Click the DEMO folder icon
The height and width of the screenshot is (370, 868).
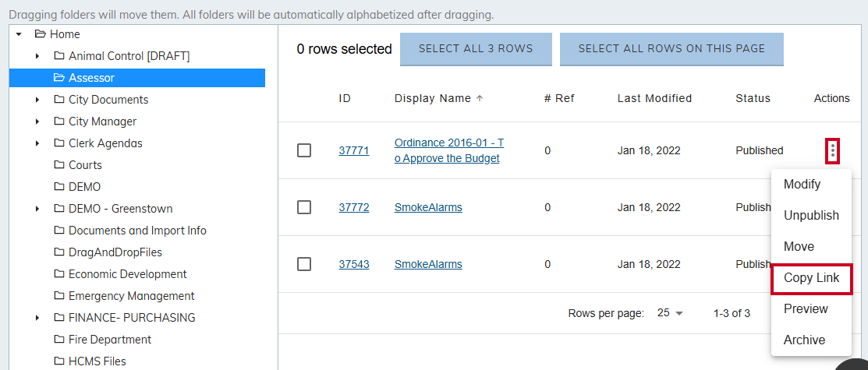58,187
